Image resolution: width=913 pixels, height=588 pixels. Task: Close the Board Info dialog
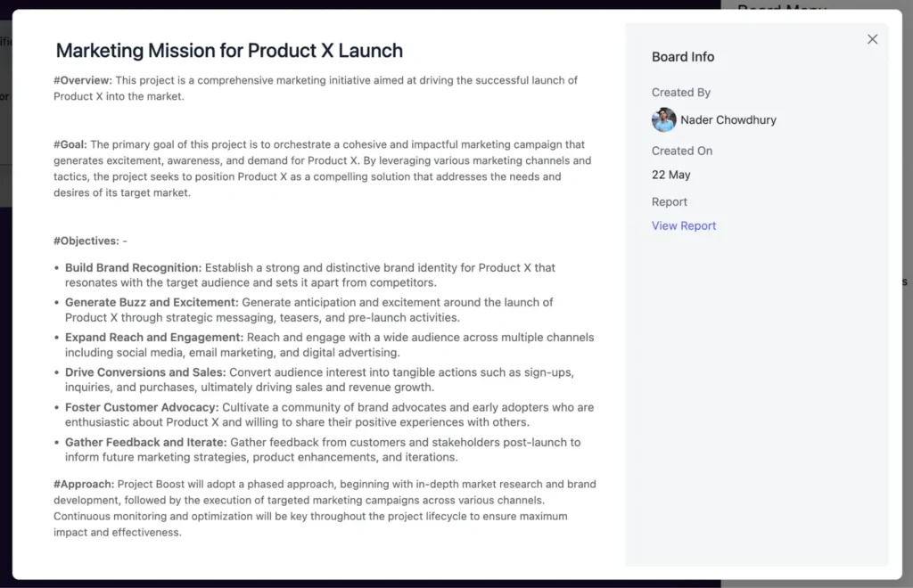(872, 39)
